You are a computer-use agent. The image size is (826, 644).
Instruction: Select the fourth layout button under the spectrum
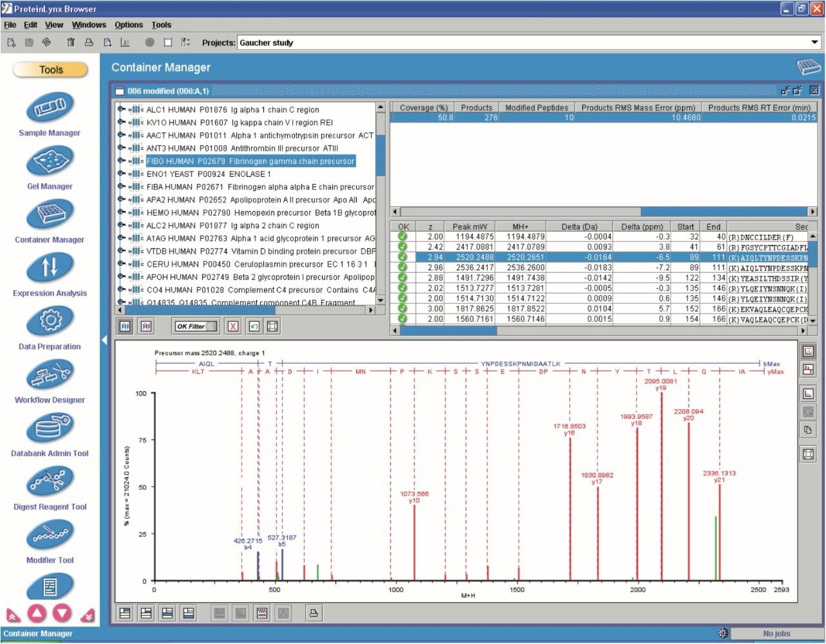188,613
